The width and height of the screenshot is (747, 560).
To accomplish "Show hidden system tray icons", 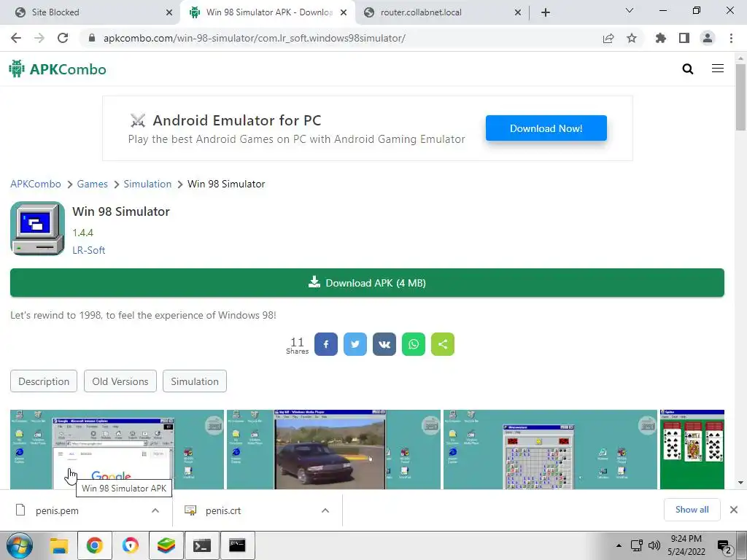I will (x=619, y=545).
